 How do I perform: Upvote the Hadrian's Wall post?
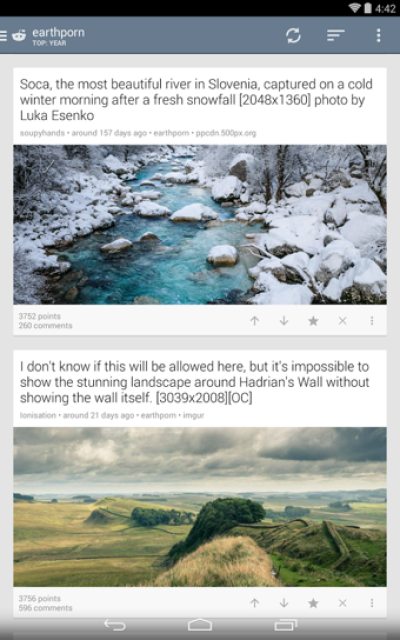pyautogui.click(x=254, y=603)
